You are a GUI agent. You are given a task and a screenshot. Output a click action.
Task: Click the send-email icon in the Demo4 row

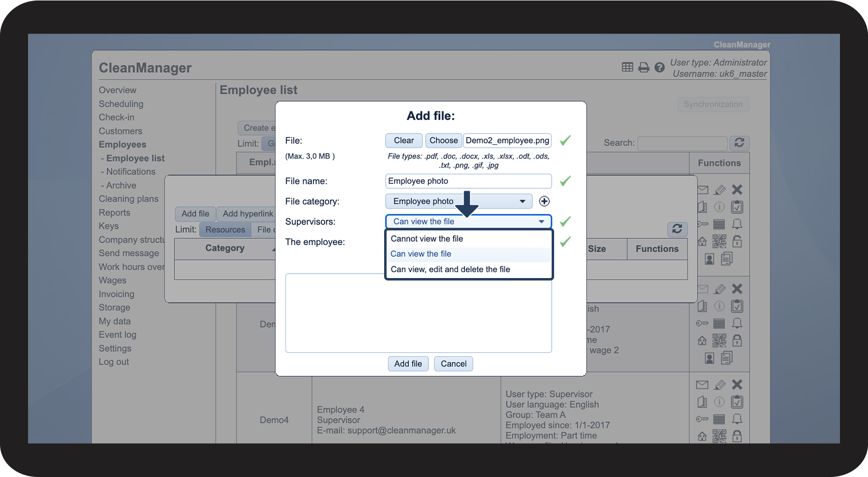click(x=702, y=385)
